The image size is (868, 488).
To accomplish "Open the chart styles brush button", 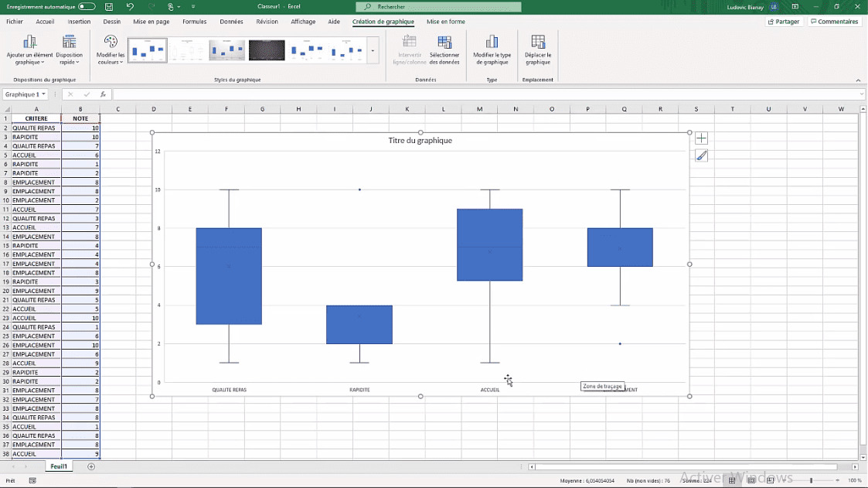I will 701,155.
